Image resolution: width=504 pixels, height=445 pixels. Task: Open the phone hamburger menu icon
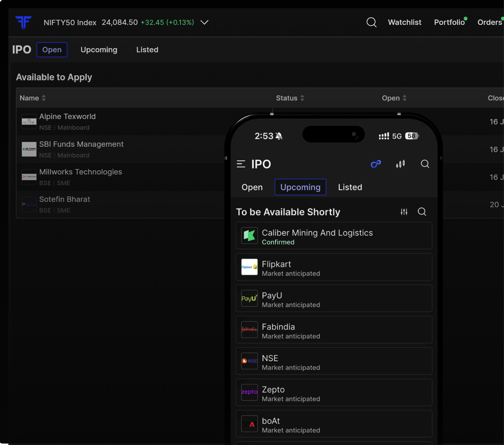click(241, 164)
